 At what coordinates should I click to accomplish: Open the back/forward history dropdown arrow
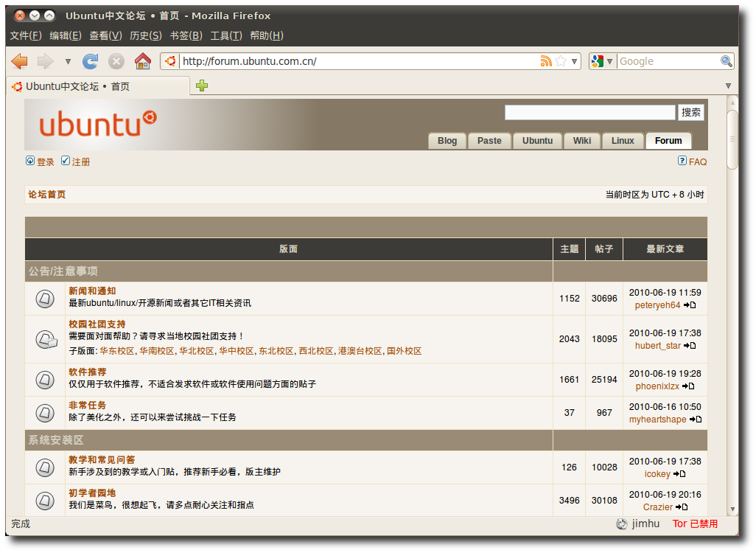tap(68, 61)
